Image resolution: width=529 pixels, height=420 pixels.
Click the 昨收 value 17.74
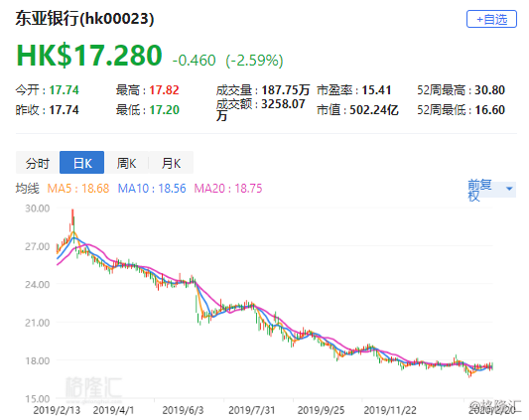click(x=64, y=110)
